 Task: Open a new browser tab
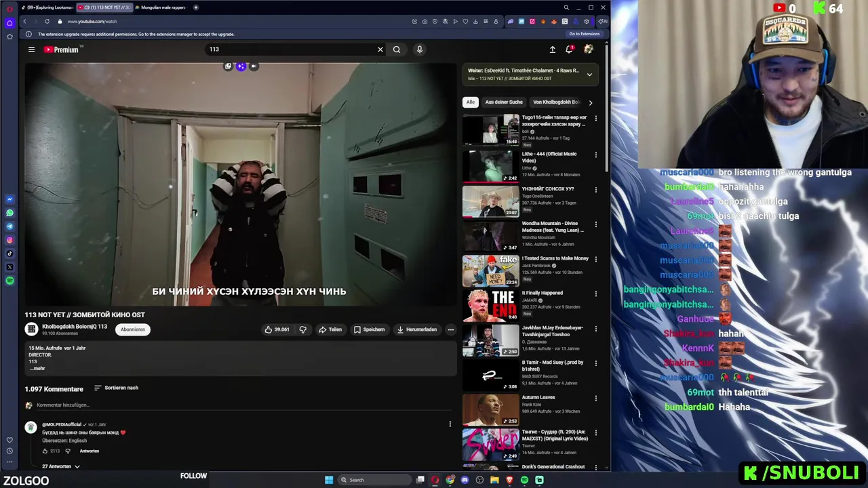click(x=196, y=7)
